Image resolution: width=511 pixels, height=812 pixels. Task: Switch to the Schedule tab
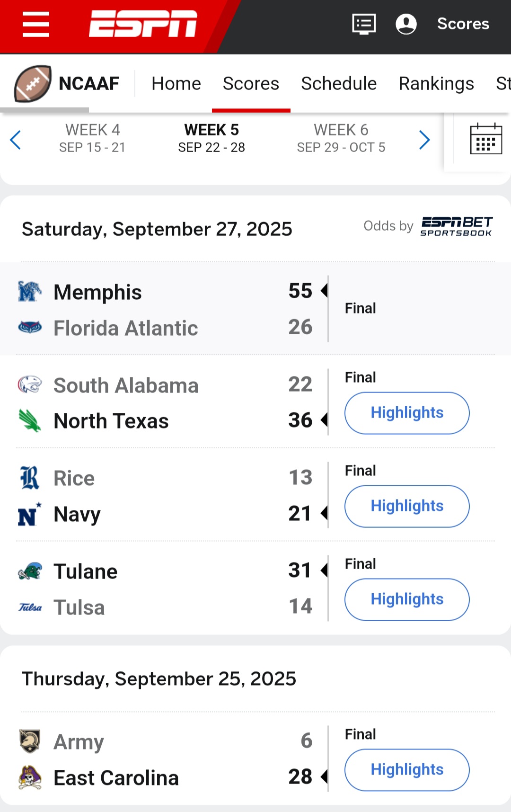339,84
